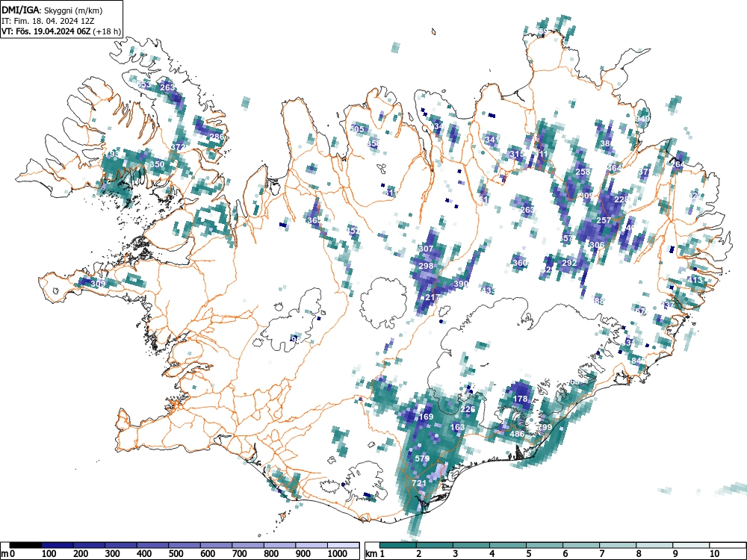The image size is (747, 560).
Task: Click the map value 163
Action: coord(457,426)
